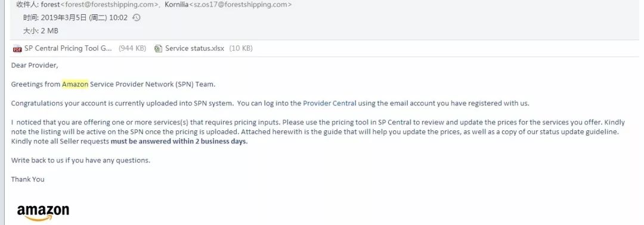
Task: Click the PDF icon of the first attachment
Action: pos(17,49)
